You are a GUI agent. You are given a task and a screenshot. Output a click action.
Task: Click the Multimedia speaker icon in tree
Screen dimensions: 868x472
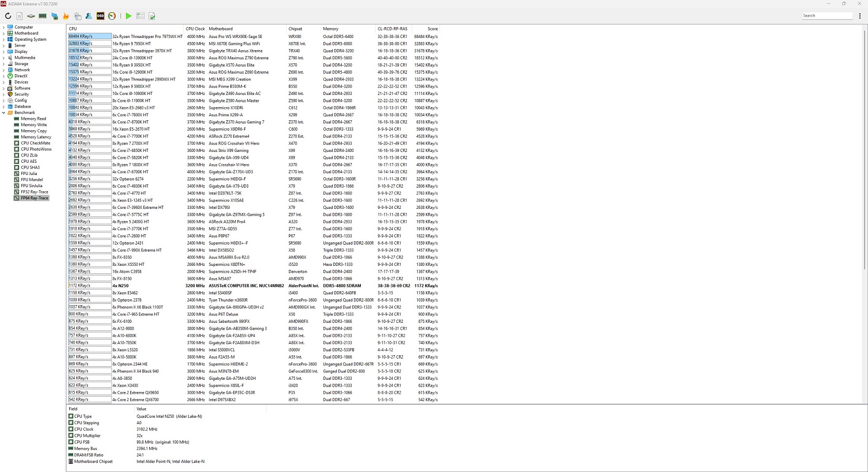(x=10, y=57)
